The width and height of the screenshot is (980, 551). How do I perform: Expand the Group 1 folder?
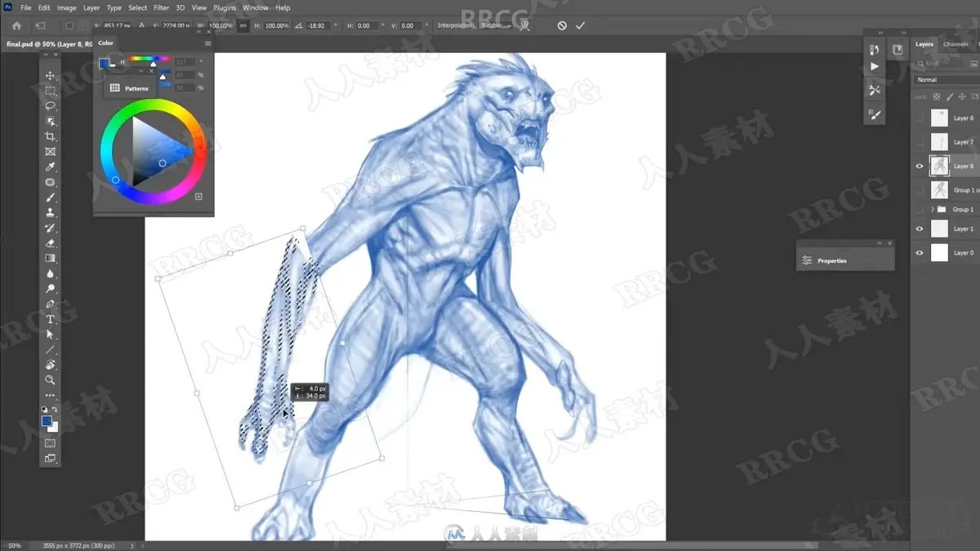[933, 210]
